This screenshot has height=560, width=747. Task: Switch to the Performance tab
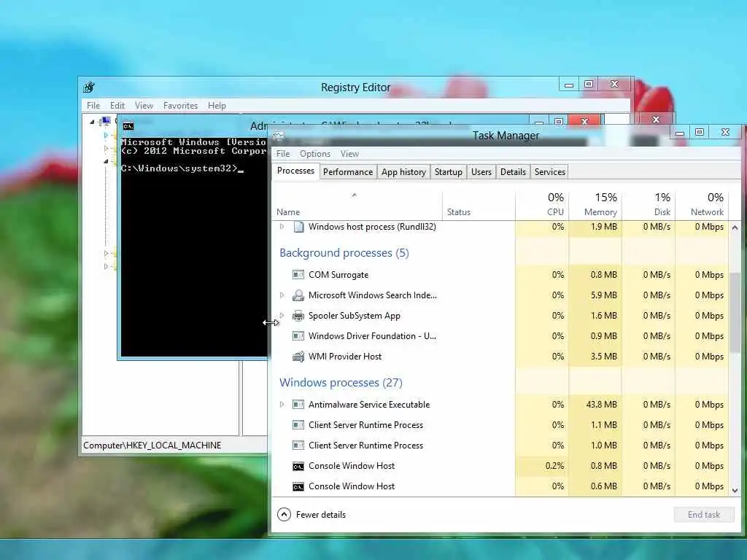point(348,172)
